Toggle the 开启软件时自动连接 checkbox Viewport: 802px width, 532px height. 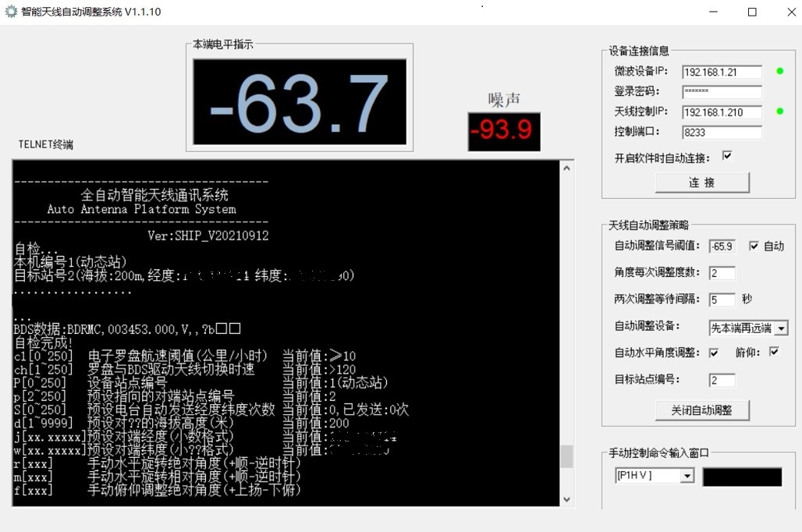tap(729, 155)
